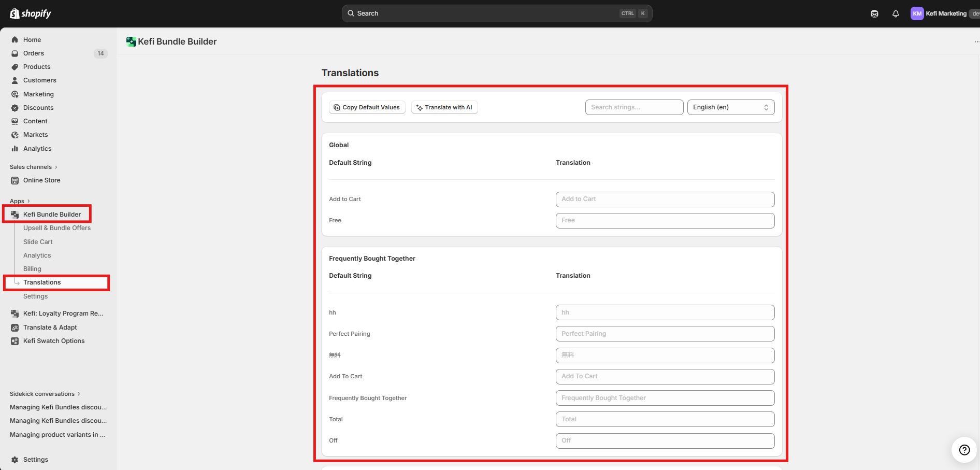Select Translations in the app submenu

(x=42, y=282)
